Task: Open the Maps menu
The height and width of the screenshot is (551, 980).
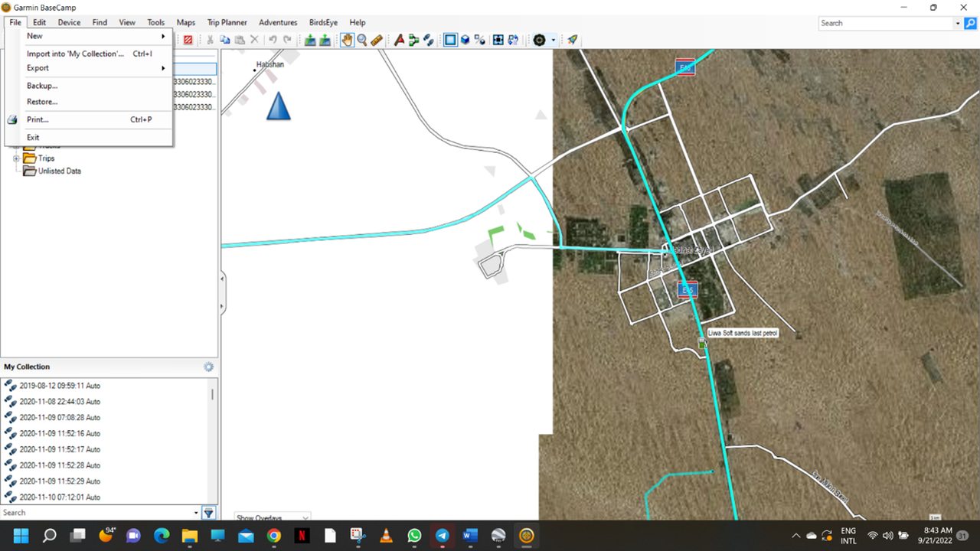Action: pyautogui.click(x=186, y=22)
